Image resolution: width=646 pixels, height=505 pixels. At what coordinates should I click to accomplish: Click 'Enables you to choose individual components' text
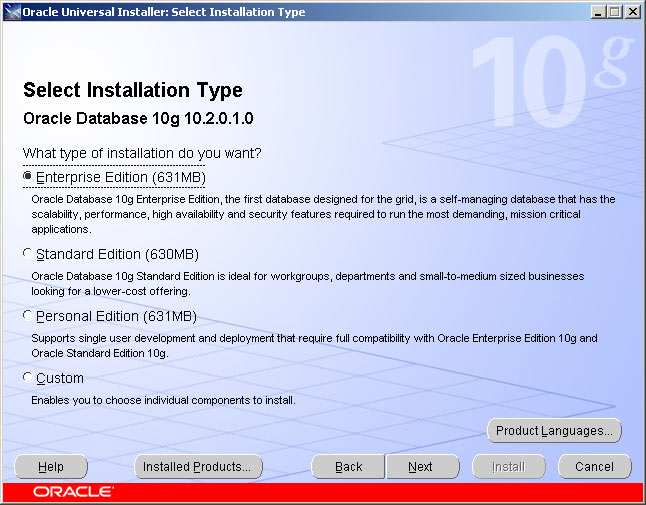click(163, 400)
